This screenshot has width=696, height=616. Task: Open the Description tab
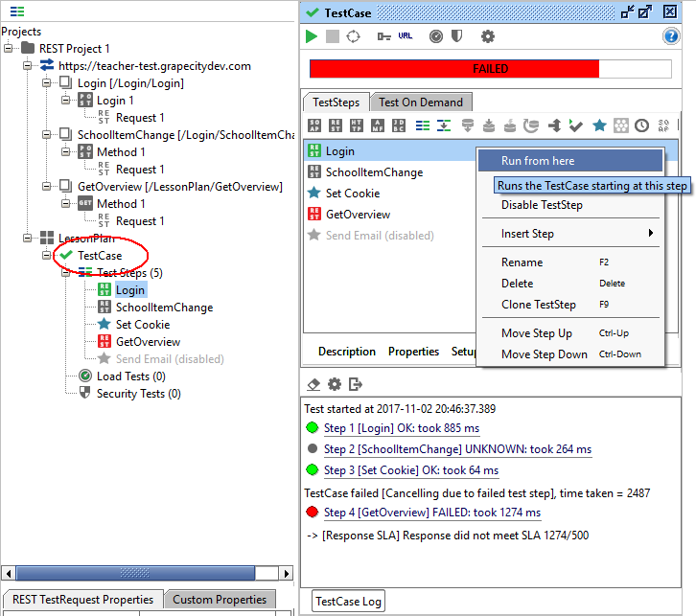point(347,352)
